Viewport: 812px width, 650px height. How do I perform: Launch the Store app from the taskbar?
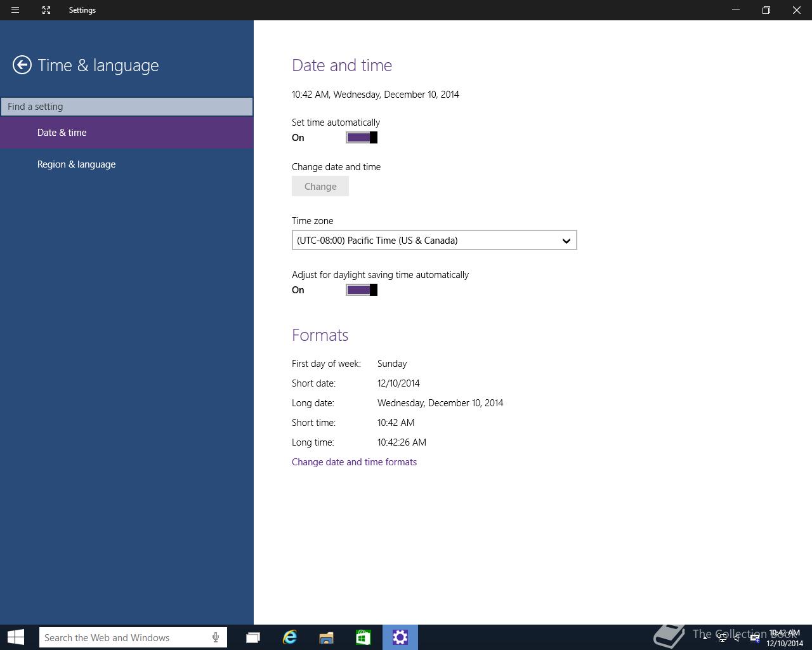tap(363, 637)
